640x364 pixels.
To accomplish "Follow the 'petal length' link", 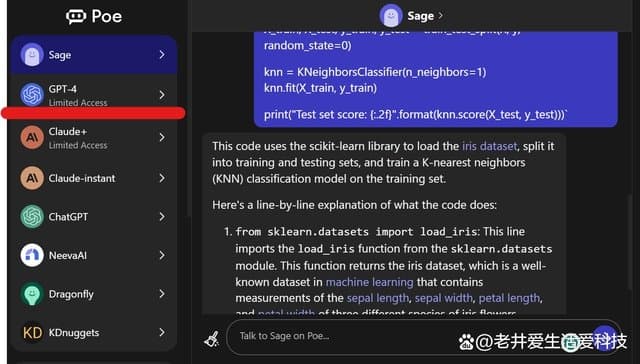I will [509, 298].
